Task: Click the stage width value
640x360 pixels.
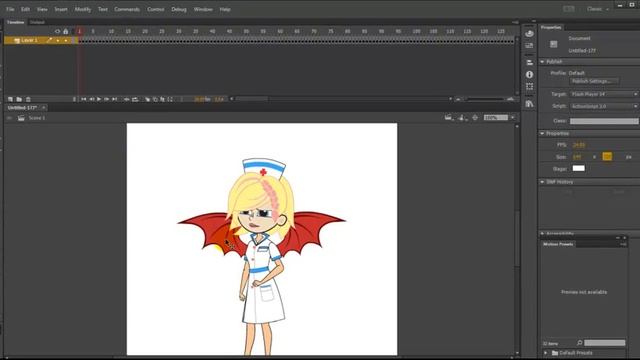Action: click(x=577, y=157)
